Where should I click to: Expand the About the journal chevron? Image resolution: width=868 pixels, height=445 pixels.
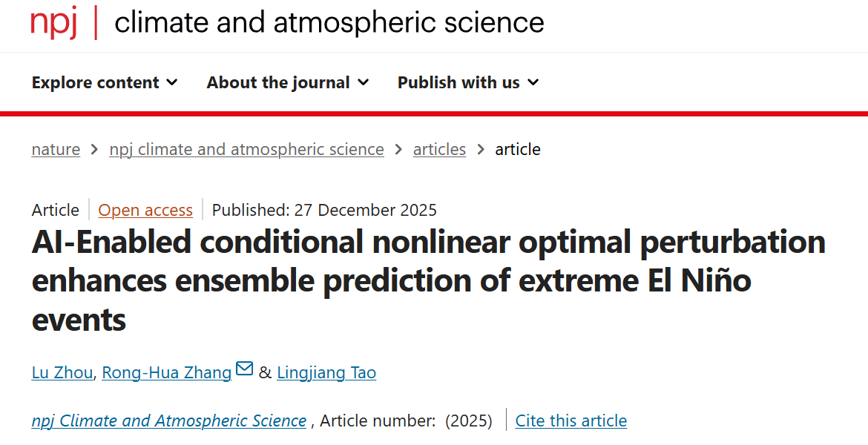pyautogui.click(x=363, y=82)
